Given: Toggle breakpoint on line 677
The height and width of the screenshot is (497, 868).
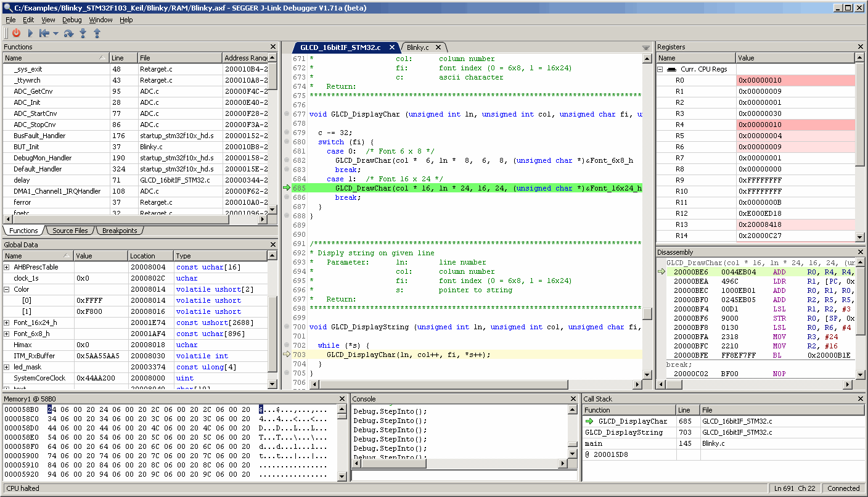Looking at the screenshot, I should point(287,114).
